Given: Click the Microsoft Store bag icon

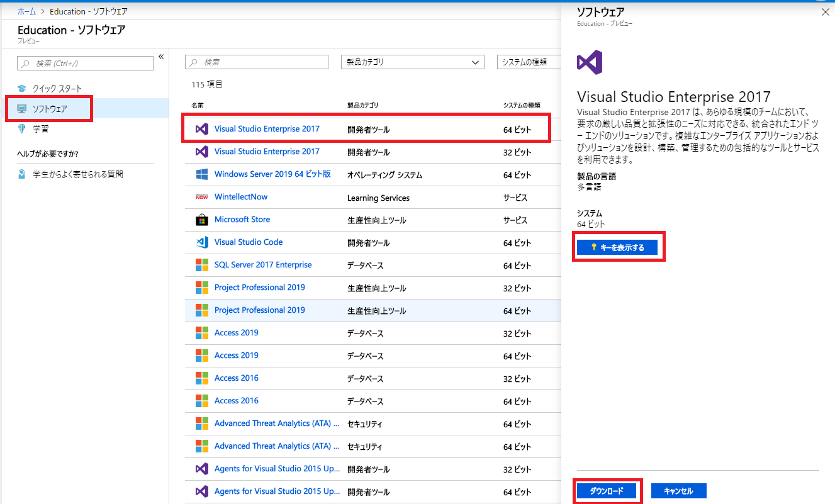Looking at the screenshot, I should pos(201,220).
